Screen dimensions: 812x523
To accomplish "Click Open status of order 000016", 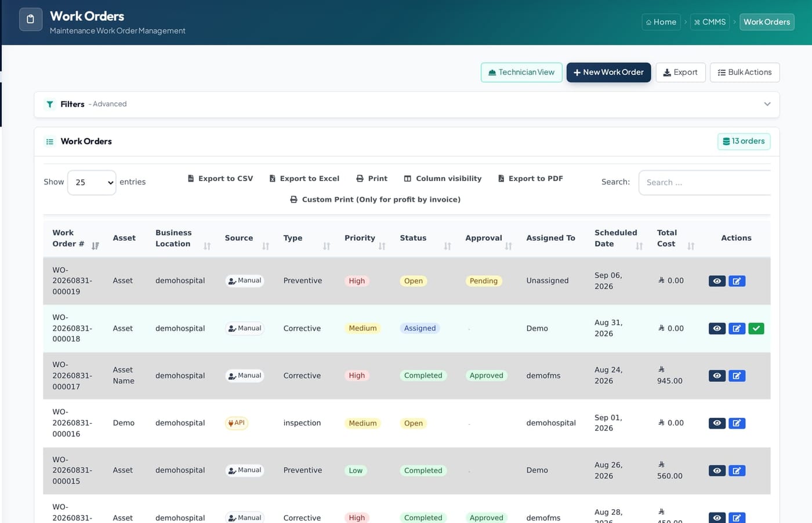I will [x=414, y=423].
